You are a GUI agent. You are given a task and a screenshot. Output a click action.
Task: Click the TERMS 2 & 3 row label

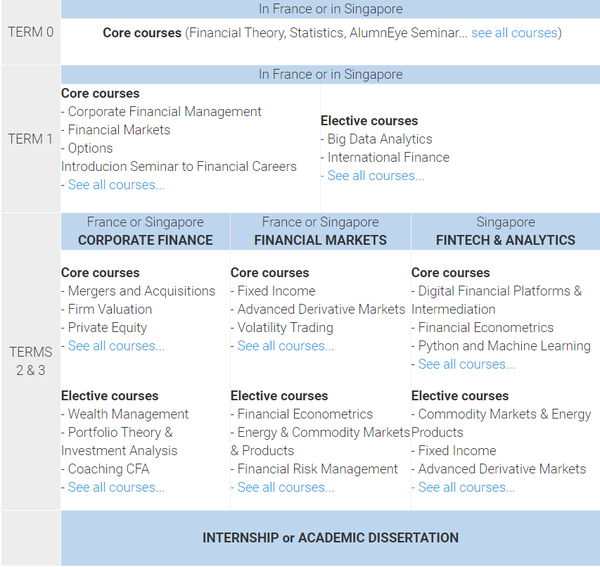tap(30, 361)
